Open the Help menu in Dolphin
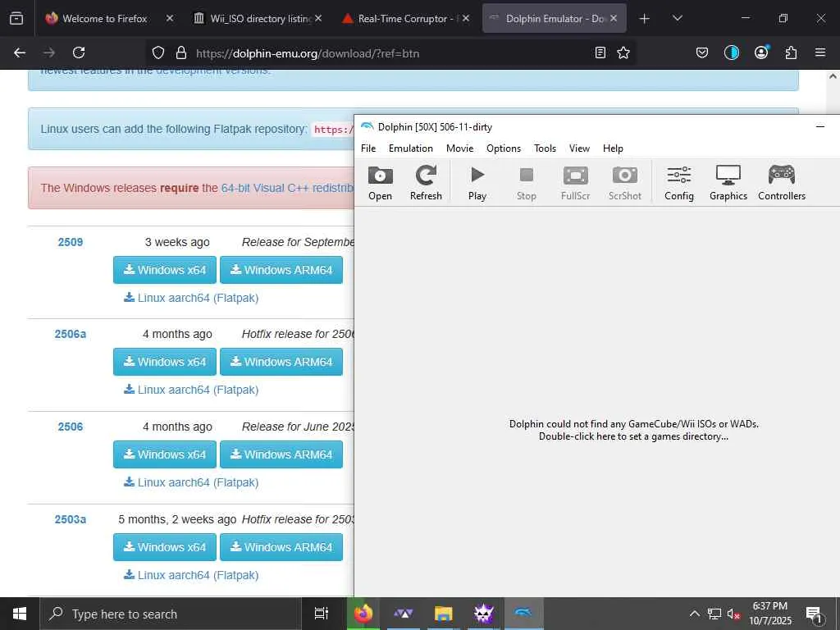This screenshot has height=630, width=840. click(x=613, y=148)
